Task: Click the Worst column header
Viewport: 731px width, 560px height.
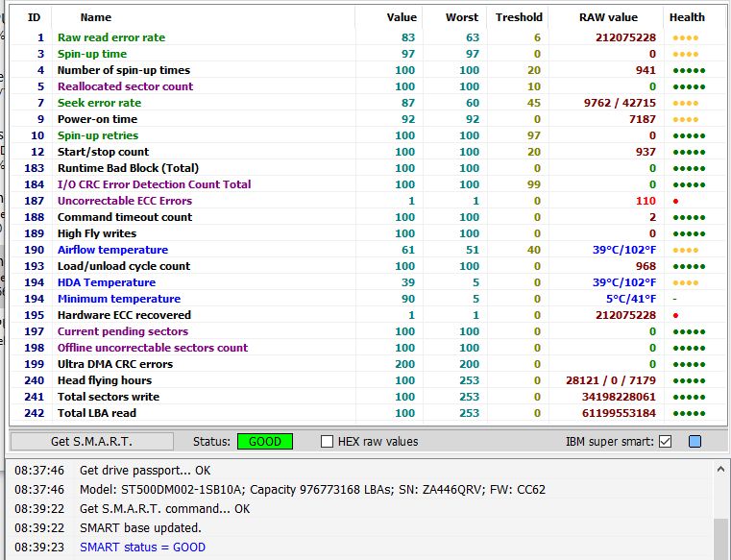Action: pyautogui.click(x=461, y=17)
